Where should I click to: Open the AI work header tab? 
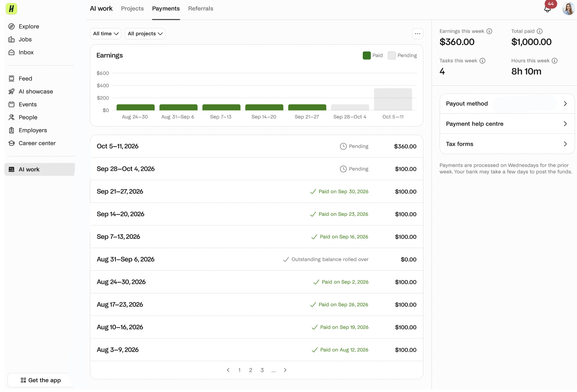101,9
